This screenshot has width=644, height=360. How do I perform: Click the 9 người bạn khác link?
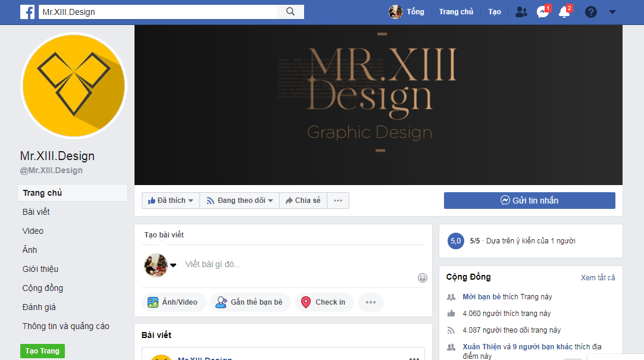click(543, 347)
